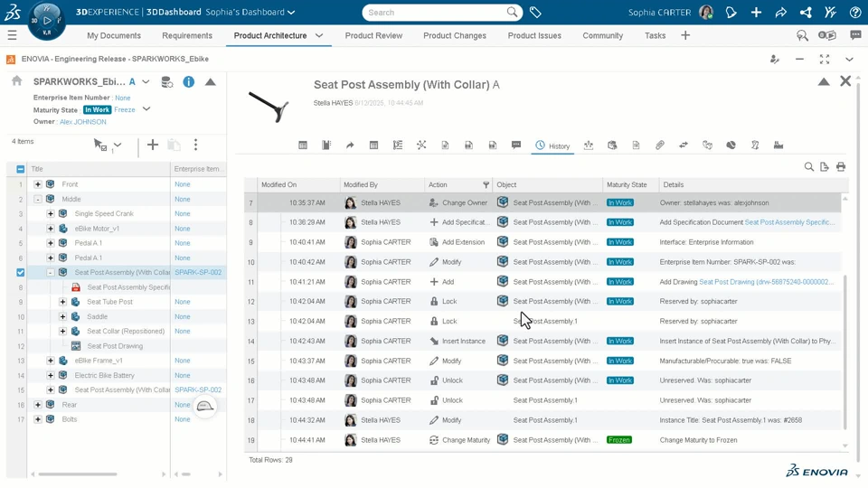Click the tag icon beside search
The image size is (868, 488).
535,12
